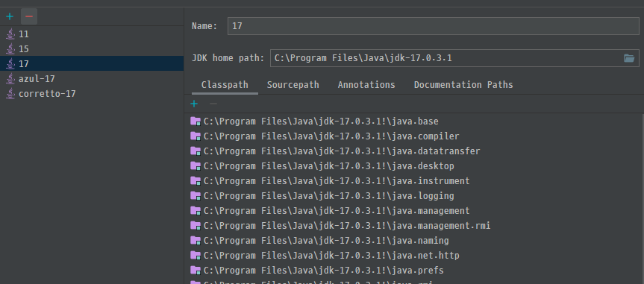644x284 pixels.
Task: Switch to the Classpath tab
Action: [x=225, y=85]
